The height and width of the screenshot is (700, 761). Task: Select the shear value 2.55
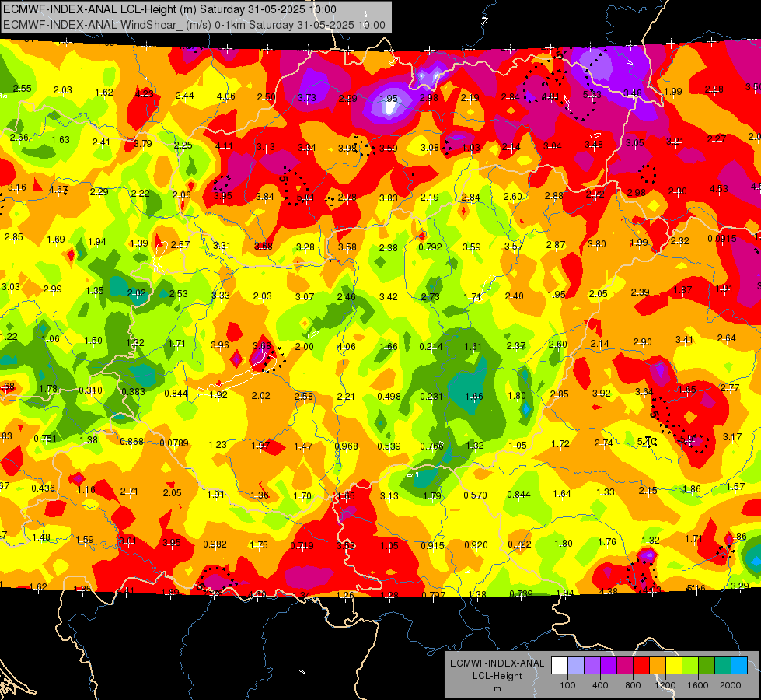coord(23,89)
